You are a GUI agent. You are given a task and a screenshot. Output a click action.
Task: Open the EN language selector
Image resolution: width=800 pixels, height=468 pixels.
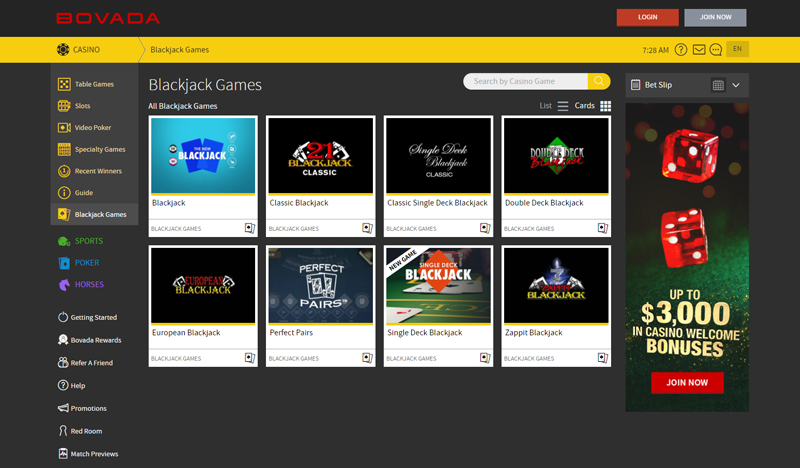click(x=737, y=49)
